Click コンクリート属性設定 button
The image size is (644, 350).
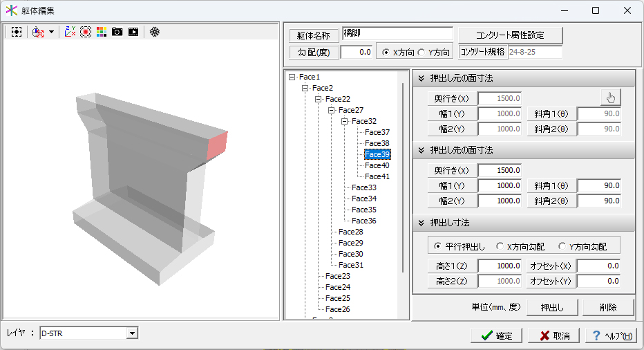coord(510,35)
